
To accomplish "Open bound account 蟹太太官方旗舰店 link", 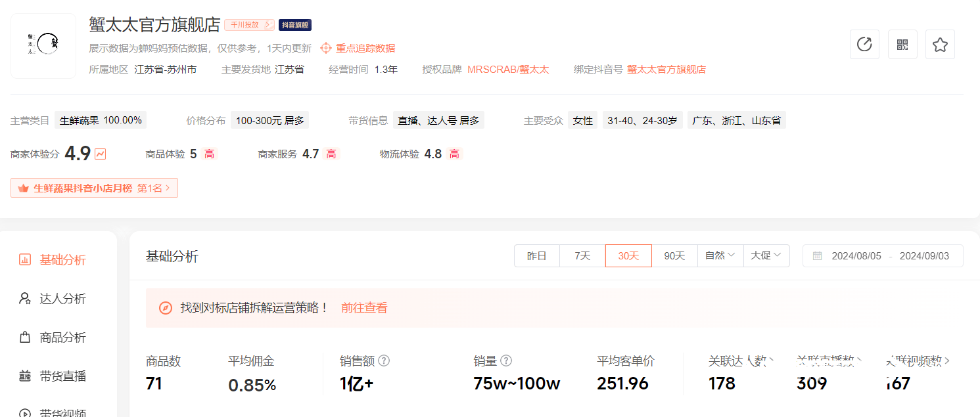I will [666, 69].
